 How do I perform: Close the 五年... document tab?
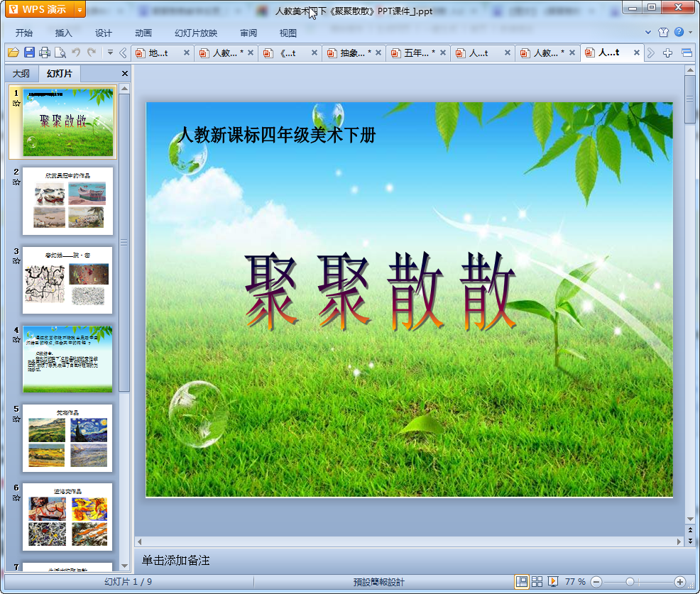pos(443,53)
